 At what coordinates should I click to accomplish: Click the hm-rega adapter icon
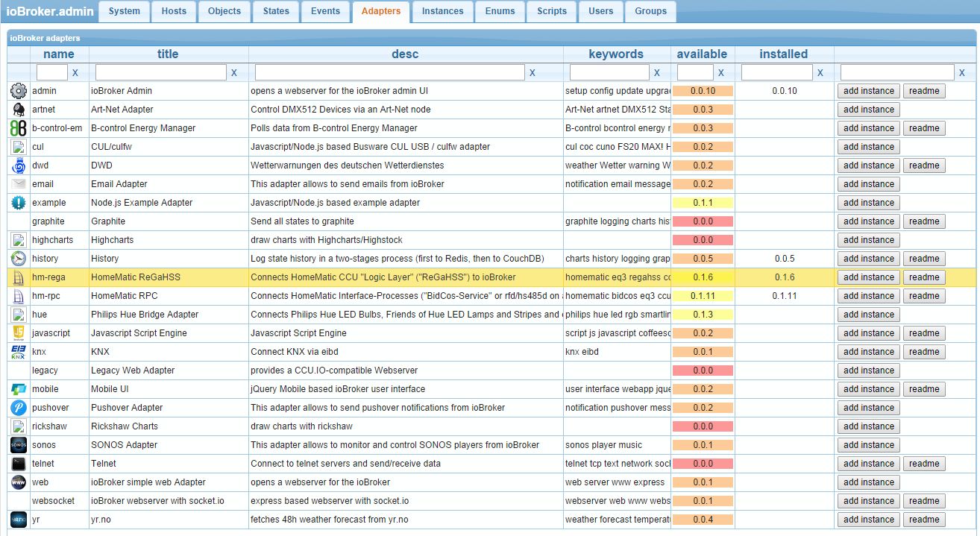click(19, 277)
